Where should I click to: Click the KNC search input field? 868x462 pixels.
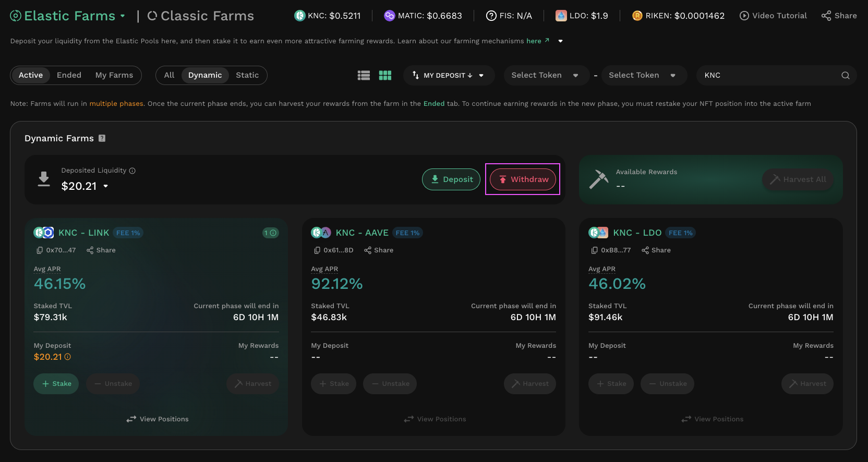(767, 76)
